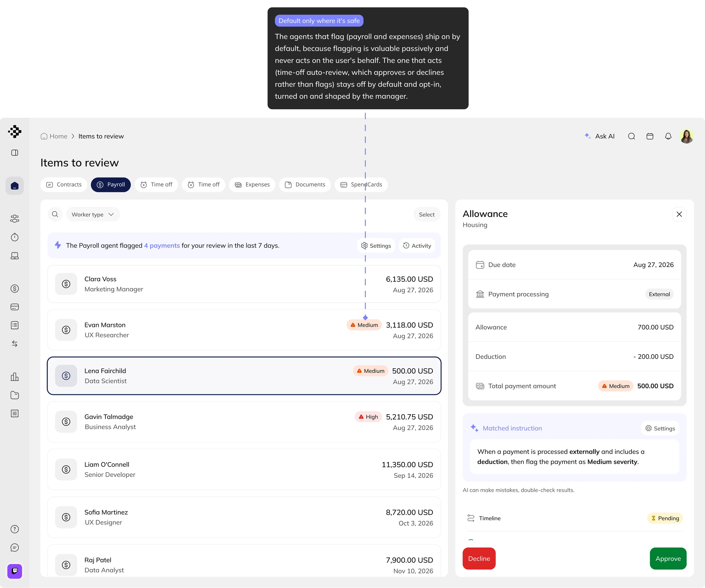
Task: Open the notifications bell
Action: tap(668, 136)
